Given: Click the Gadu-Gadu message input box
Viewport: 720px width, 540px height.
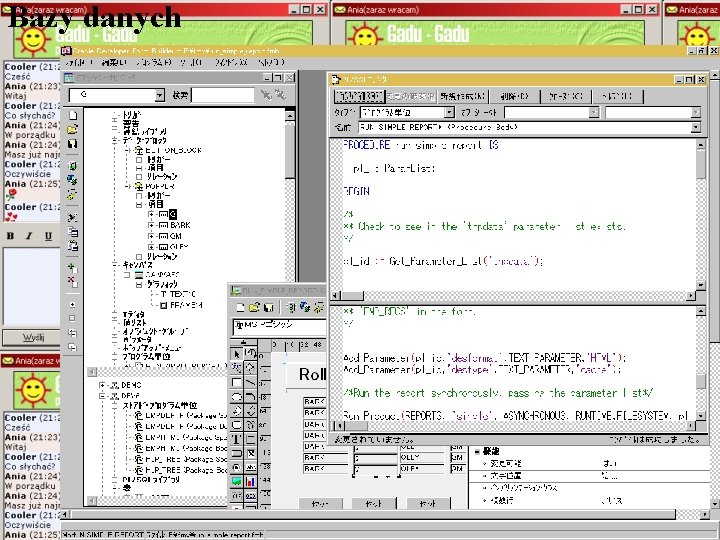Looking at the screenshot, I should 31,287.
